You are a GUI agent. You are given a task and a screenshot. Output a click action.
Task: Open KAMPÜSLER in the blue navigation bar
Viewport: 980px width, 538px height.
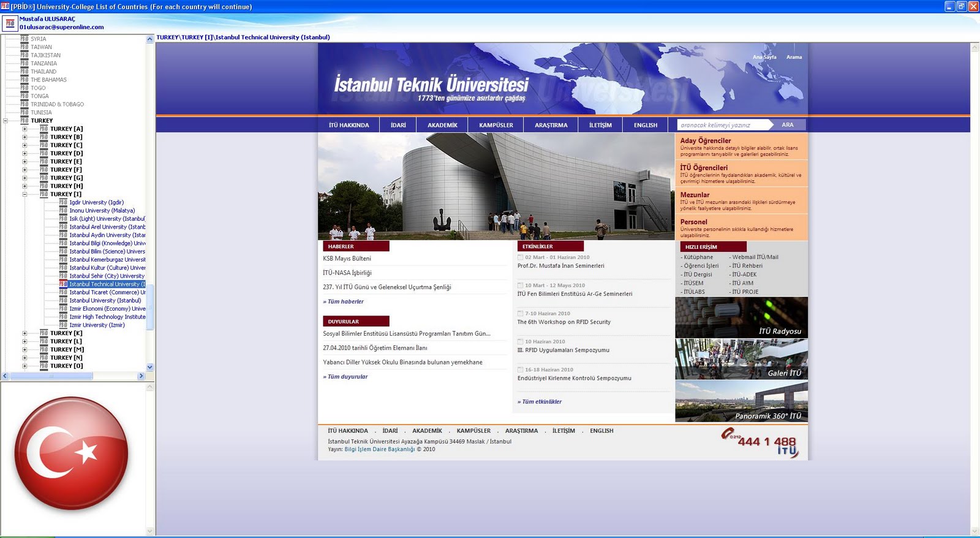496,125
